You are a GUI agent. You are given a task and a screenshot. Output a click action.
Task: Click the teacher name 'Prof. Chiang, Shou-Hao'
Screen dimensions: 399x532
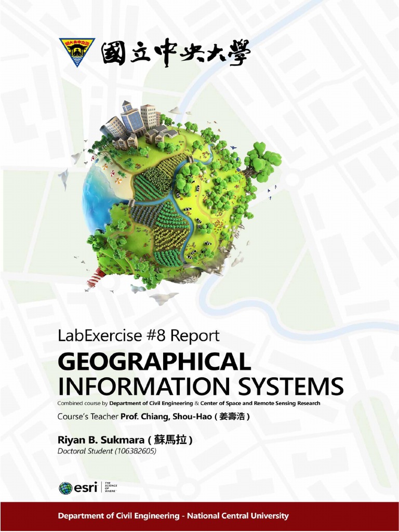click(x=166, y=417)
